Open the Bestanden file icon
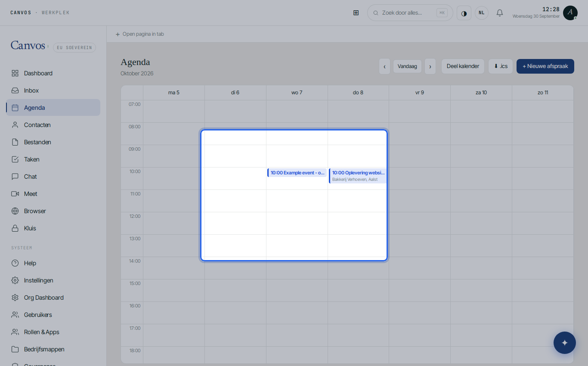The image size is (588, 366). pyautogui.click(x=15, y=142)
